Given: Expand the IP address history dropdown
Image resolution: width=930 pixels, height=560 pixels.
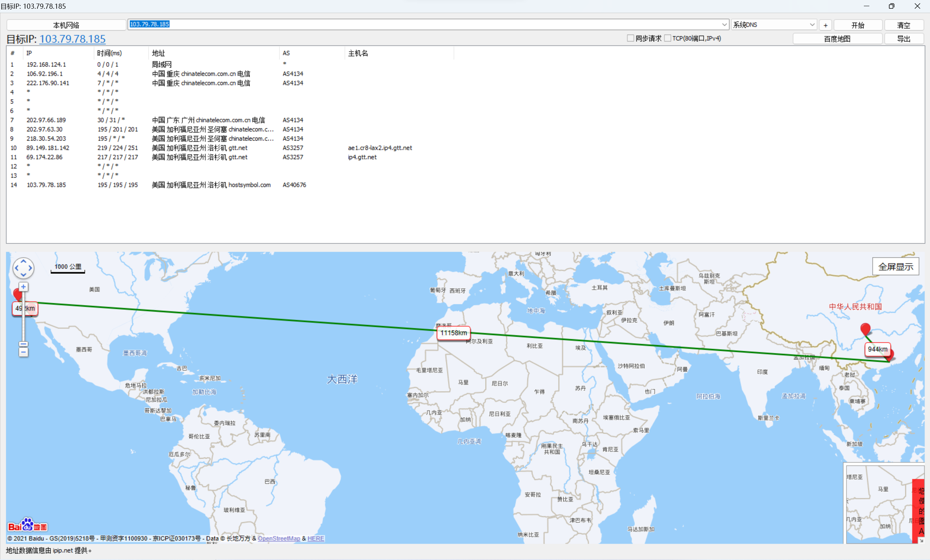Looking at the screenshot, I should 724,24.
